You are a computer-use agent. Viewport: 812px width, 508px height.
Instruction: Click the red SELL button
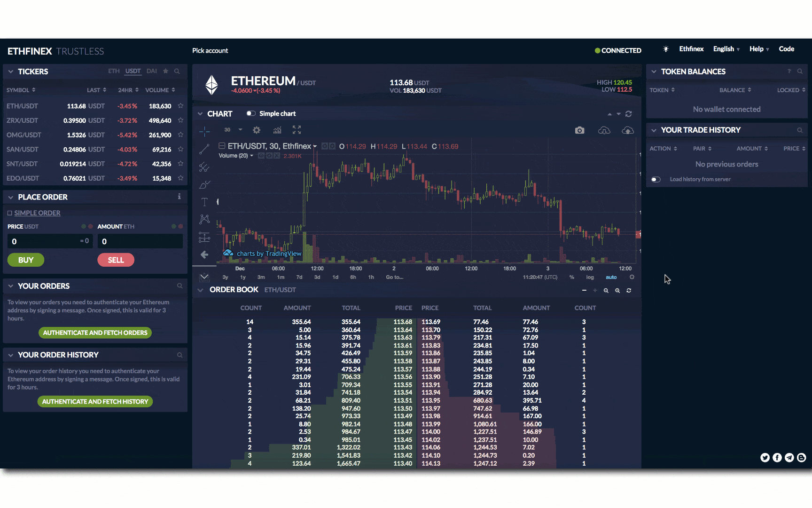click(116, 260)
